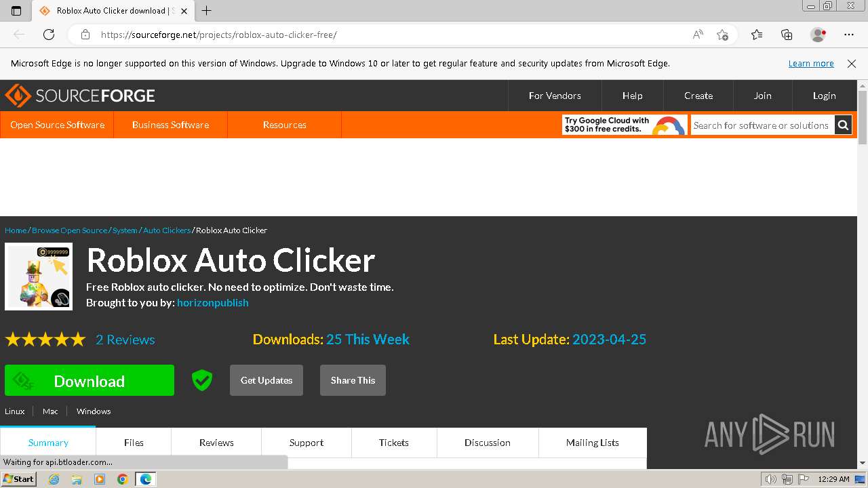Launch Chrome from the taskbar
Screen dimensions: 868x488
point(122,479)
